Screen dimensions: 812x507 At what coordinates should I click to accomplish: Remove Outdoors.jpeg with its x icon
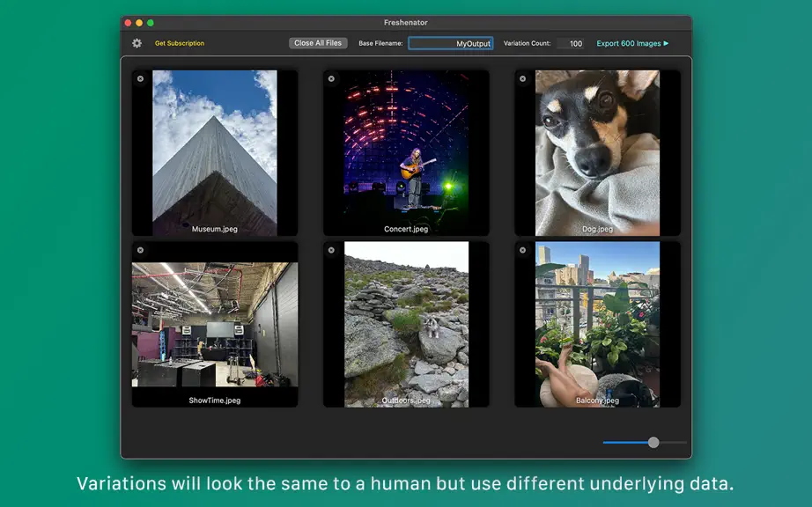(331, 250)
